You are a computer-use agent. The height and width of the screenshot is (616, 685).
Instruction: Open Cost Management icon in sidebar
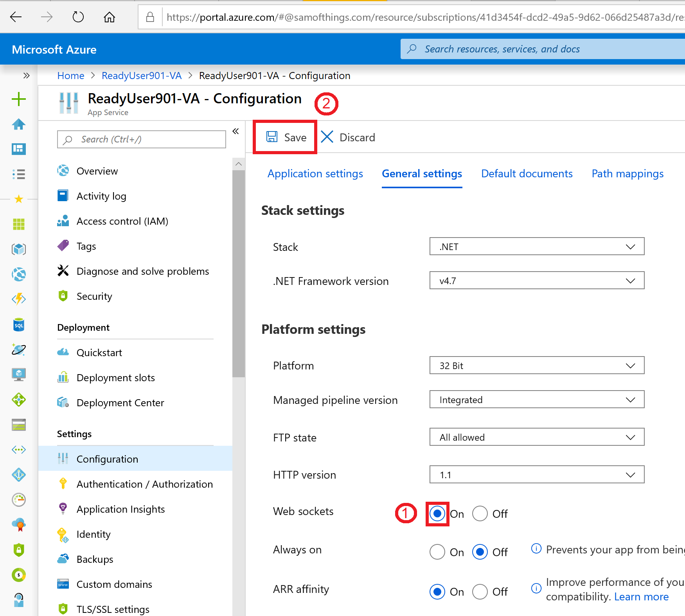click(19, 575)
